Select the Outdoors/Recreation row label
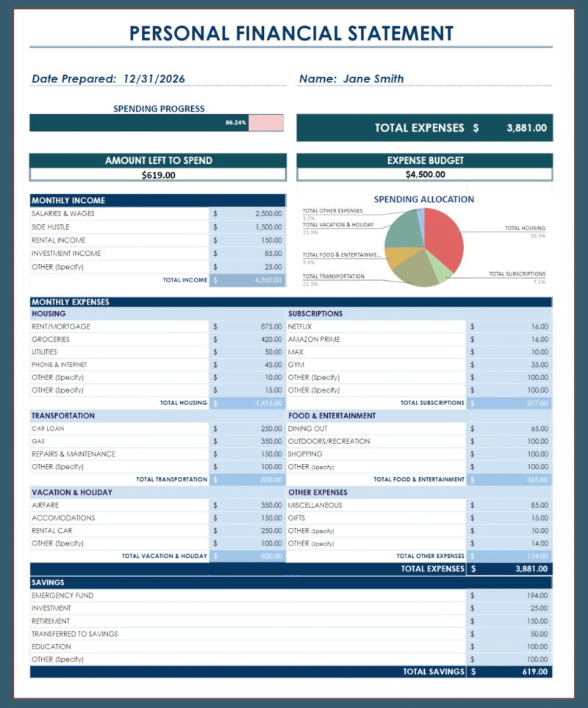The image size is (588, 708). coord(329,441)
